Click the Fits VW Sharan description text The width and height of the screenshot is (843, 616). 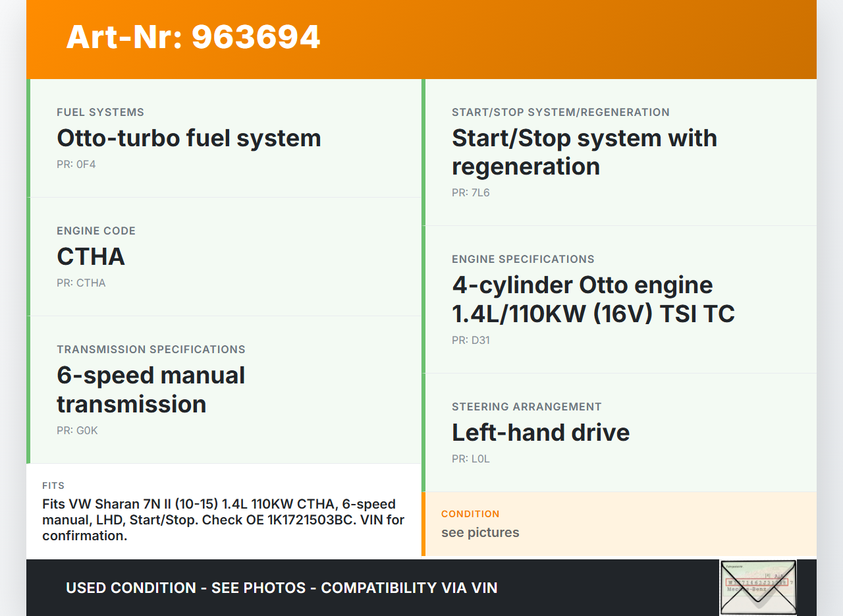pos(223,520)
